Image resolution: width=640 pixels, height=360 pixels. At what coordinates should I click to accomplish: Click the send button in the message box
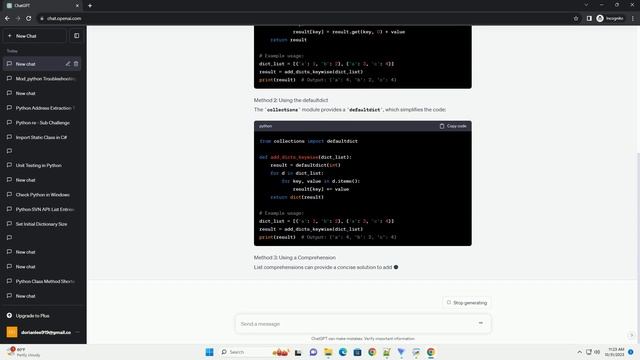tap(480, 323)
